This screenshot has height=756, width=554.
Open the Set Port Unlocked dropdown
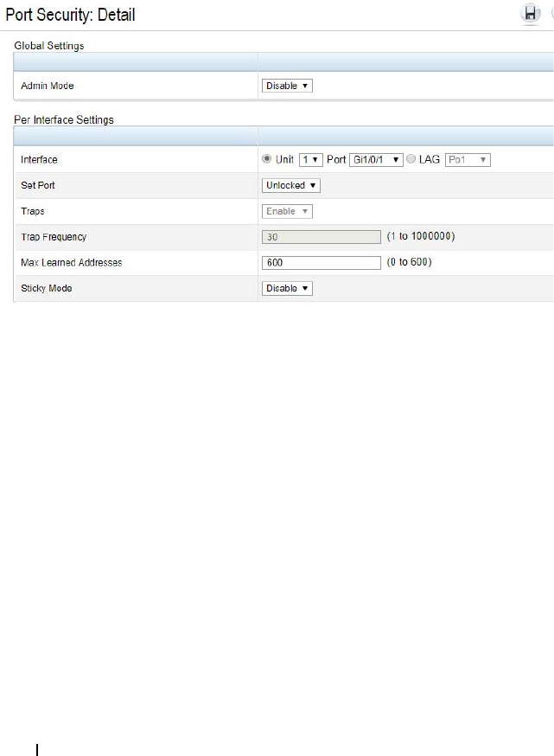click(291, 186)
